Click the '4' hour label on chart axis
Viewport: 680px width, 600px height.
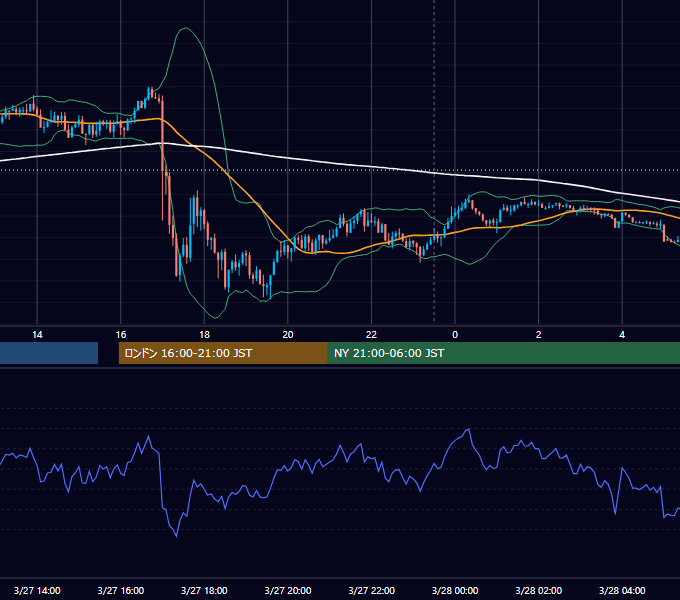coord(622,335)
